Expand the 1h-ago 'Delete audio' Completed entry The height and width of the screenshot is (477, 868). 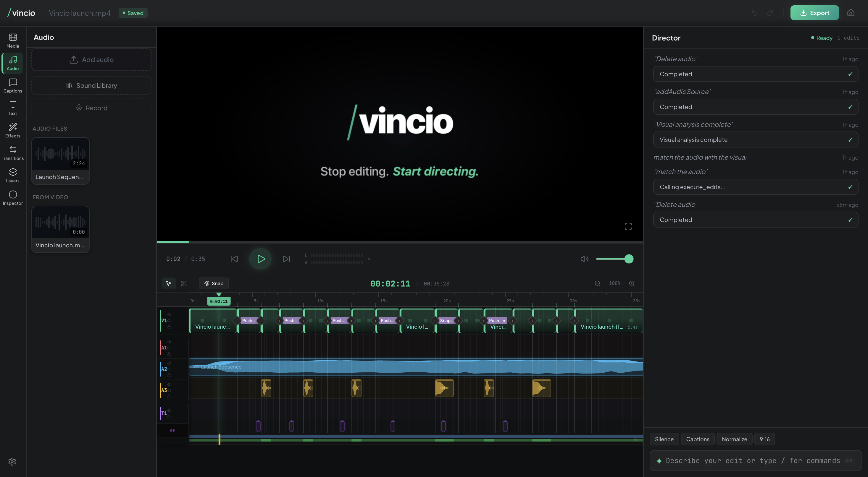coord(756,74)
